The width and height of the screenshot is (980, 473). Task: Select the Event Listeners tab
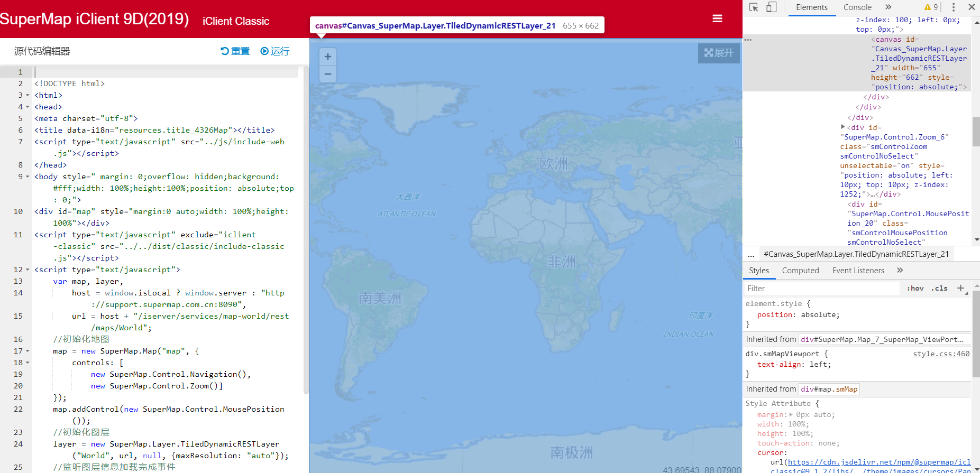coord(858,271)
